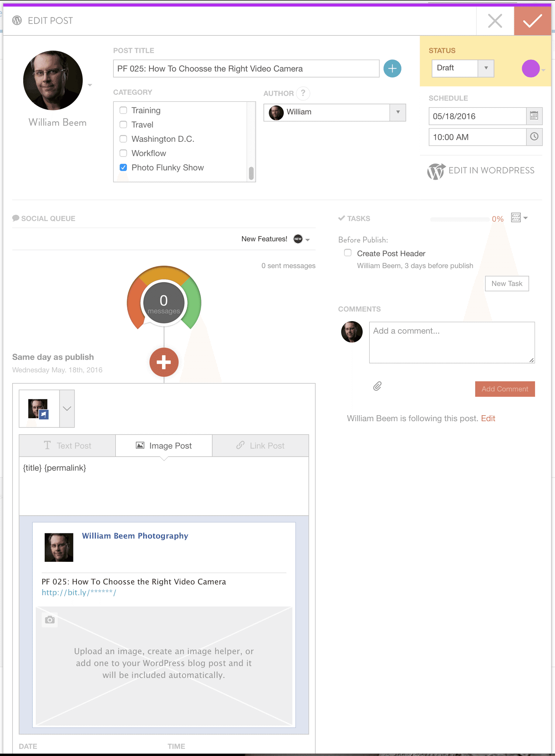Click the 0 messages gauge dial
Screen dimensions: 555x756
164,302
